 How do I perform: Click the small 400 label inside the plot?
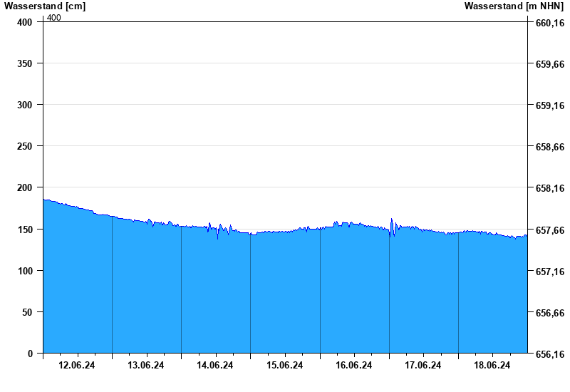tap(53, 18)
